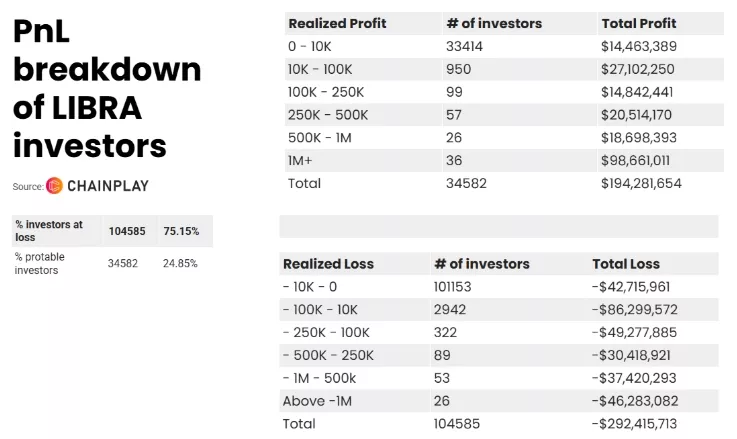This screenshot has width=737, height=439.
Task: Select the "Realized Profit" column header
Action: click(x=337, y=23)
